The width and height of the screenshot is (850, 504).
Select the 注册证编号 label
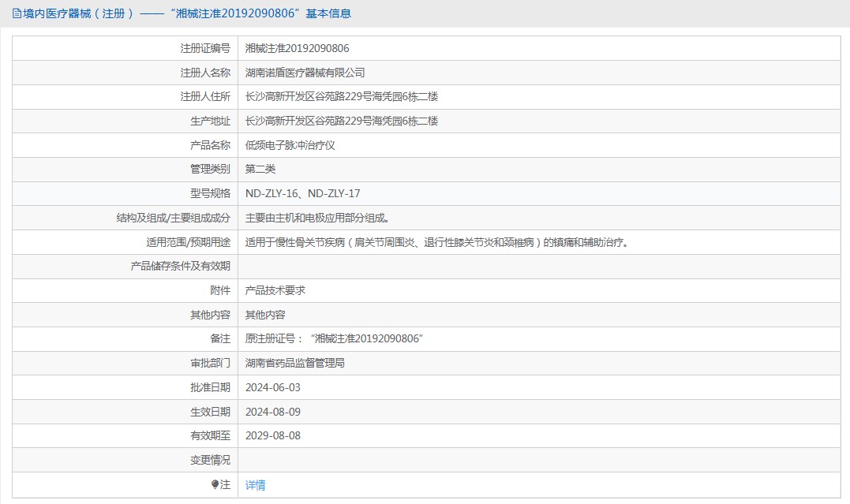(205, 48)
